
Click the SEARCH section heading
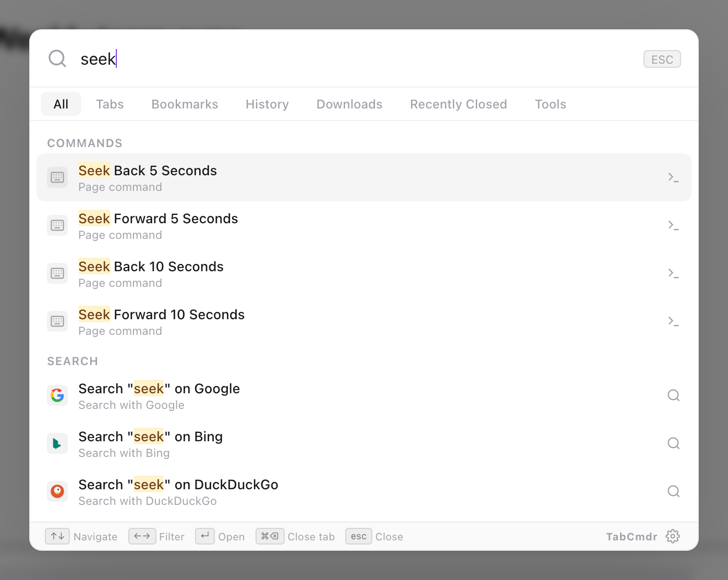tap(72, 361)
